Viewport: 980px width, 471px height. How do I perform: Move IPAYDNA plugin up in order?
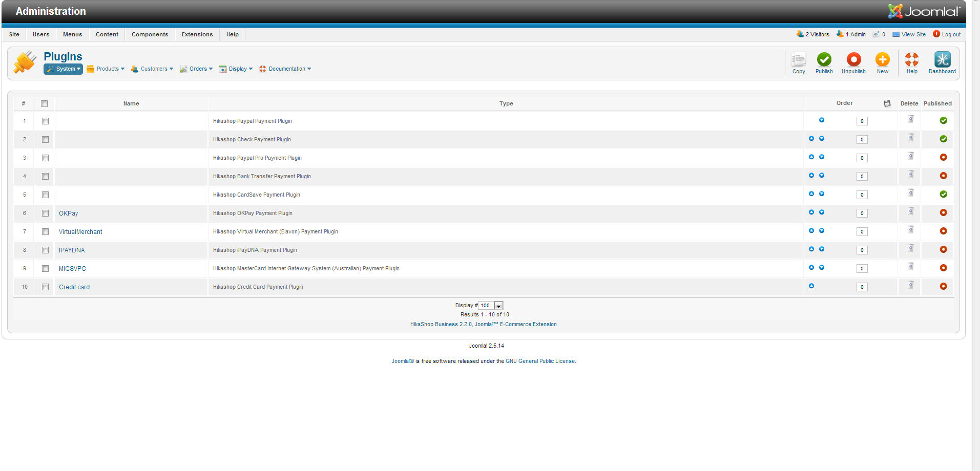(x=811, y=249)
